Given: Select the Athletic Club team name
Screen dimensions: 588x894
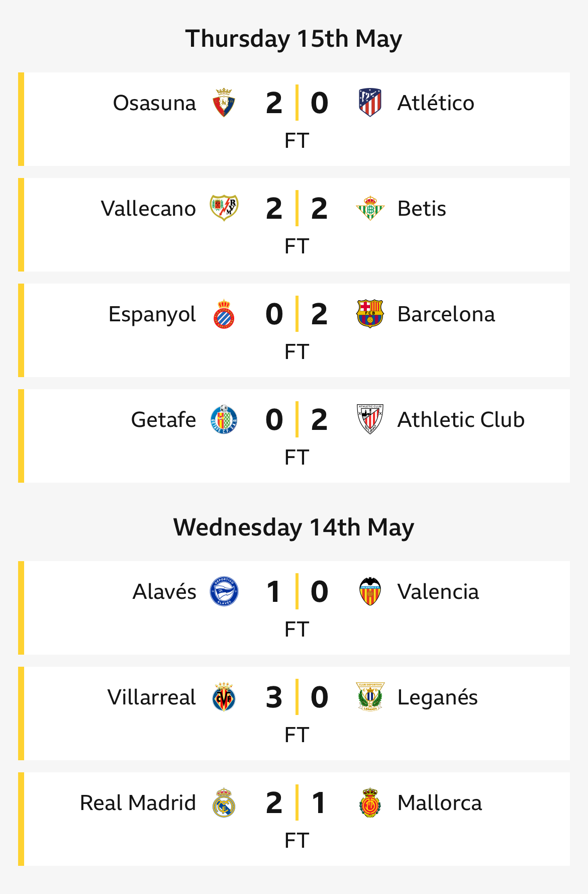Looking at the screenshot, I should tap(461, 419).
